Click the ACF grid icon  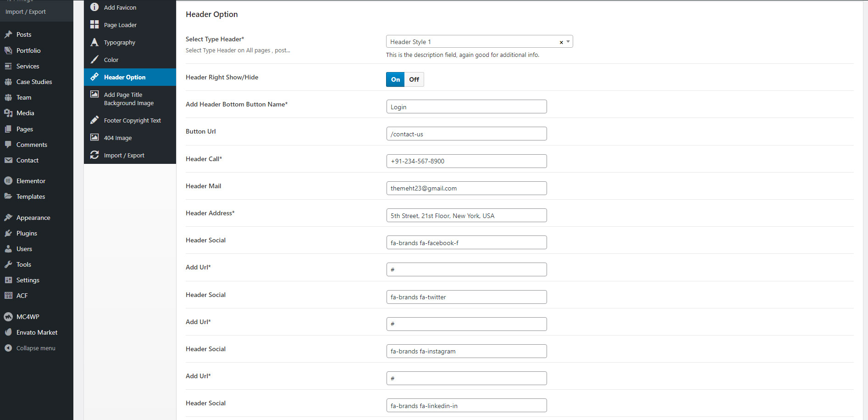tap(8, 296)
